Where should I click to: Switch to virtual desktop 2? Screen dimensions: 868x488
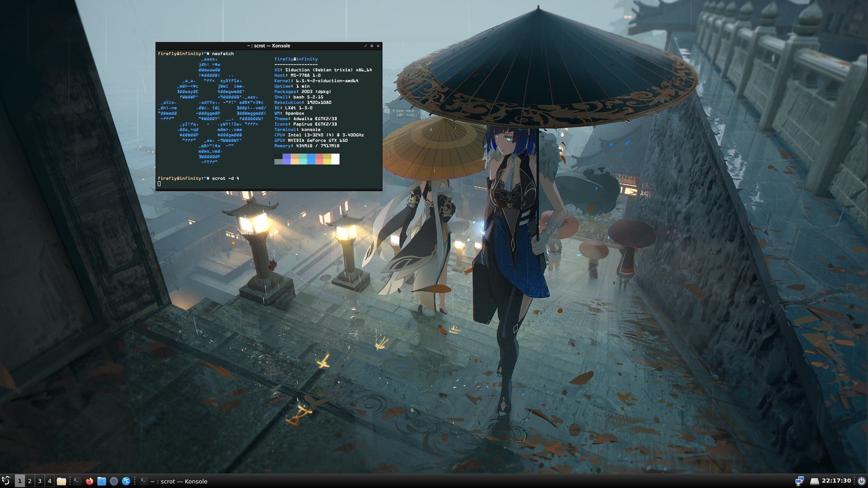[30, 481]
